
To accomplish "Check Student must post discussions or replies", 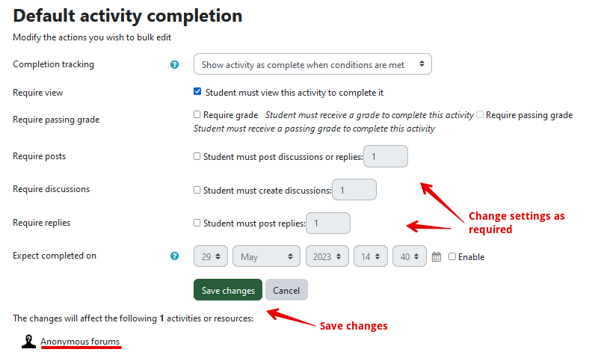I will point(197,156).
